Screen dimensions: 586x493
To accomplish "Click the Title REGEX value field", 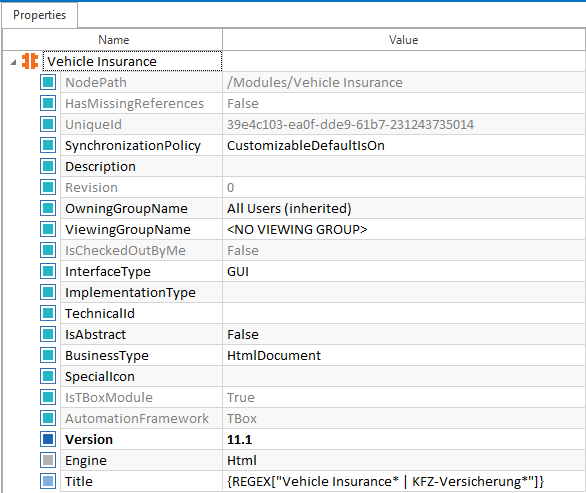I will [x=404, y=481].
